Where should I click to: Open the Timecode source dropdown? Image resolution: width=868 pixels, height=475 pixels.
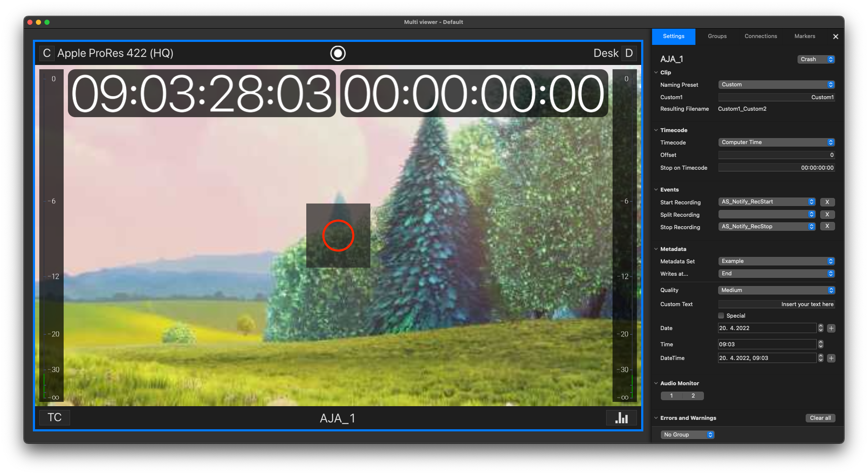point(776,142)
